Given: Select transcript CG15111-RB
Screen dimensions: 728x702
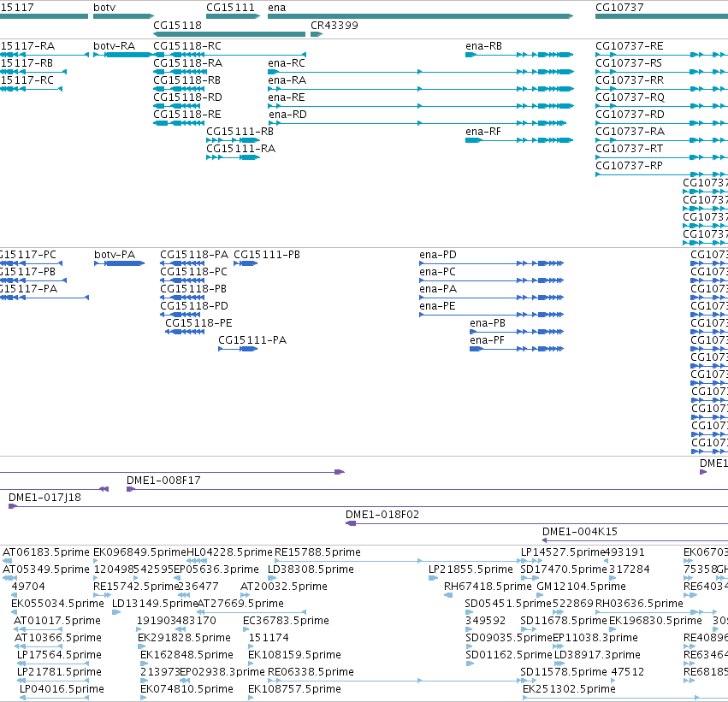Looking at the screenshot, I should point(240,132).
